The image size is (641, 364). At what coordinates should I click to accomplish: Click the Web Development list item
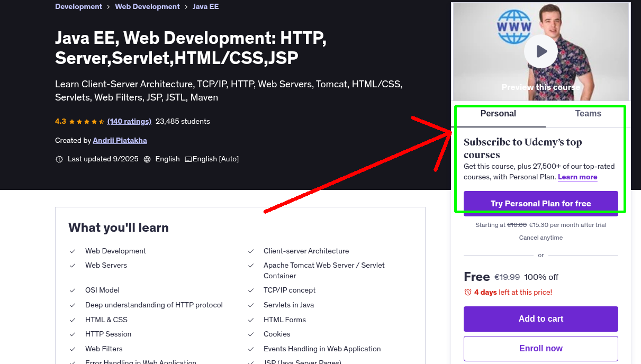coord(115,251)
